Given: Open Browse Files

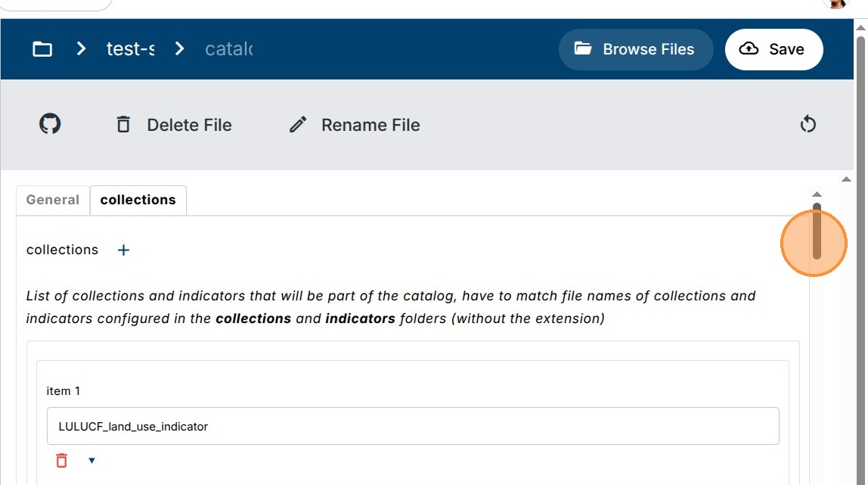Looking at the screenshot, I should click(635, 49).
